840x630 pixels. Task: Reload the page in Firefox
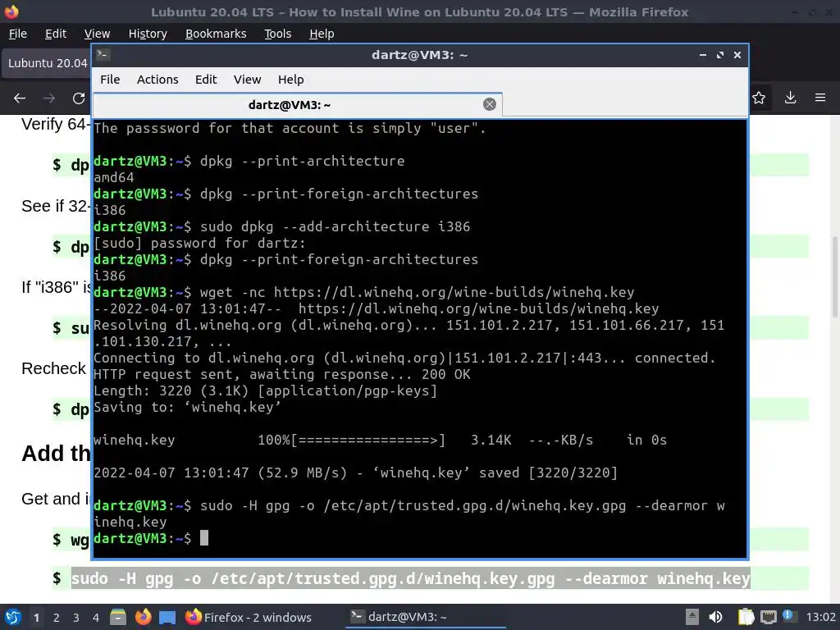pyautogui.click(x=79, y=98)
